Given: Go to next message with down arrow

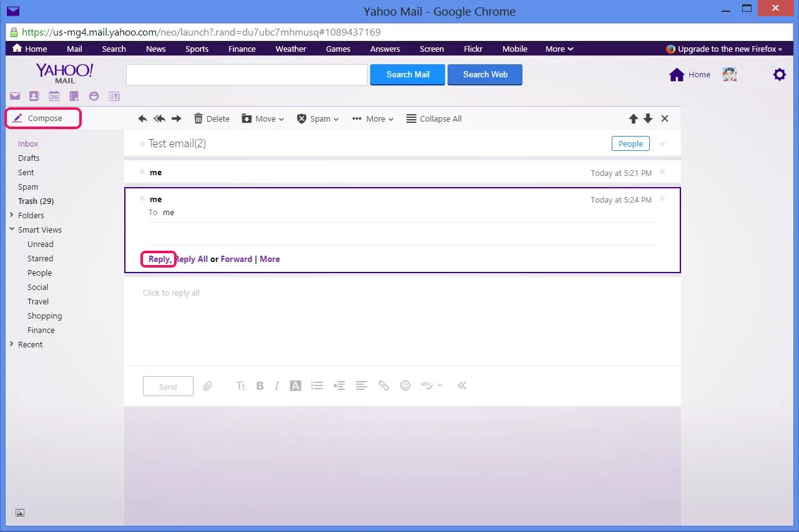Looking at the screenshot, I should 648,118.
